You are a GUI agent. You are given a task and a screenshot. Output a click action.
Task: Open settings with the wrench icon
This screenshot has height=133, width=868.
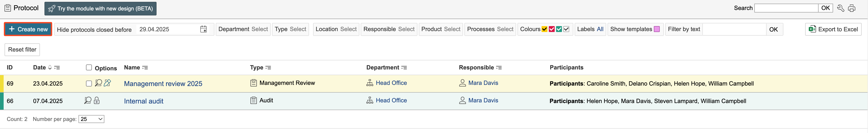tap(840, 8)
